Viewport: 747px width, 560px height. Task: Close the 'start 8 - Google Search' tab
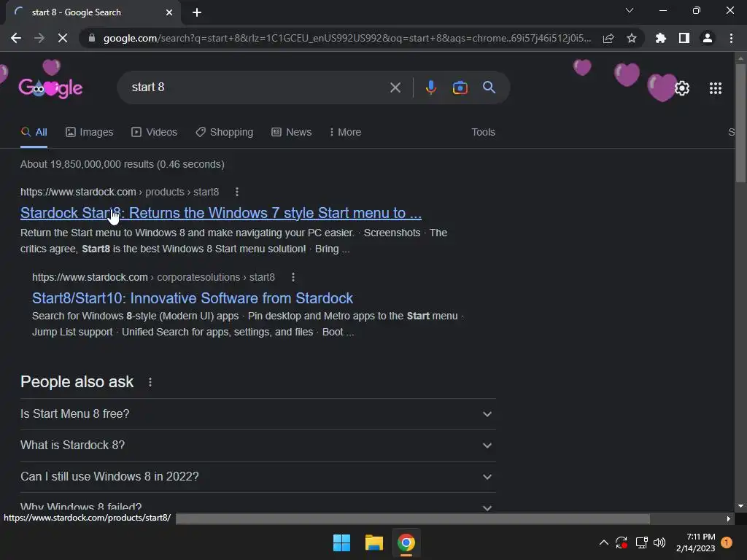[169, 12]
